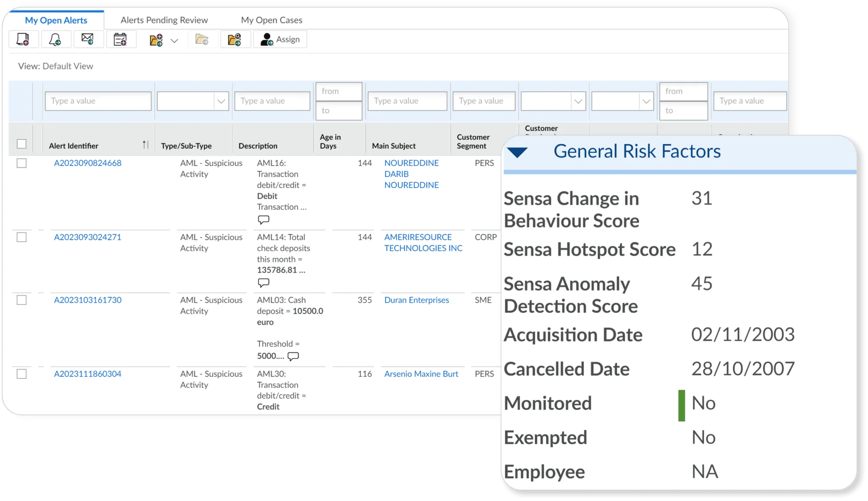Viewport: 868px width, 501px height.
Task: Click the Description column header
Action: pos(258,146)
